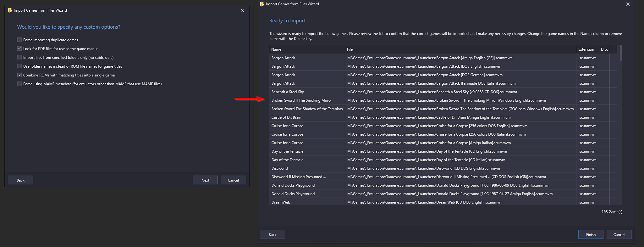Select Beneath a Steel Sky name cell

(x=307, y=92)
